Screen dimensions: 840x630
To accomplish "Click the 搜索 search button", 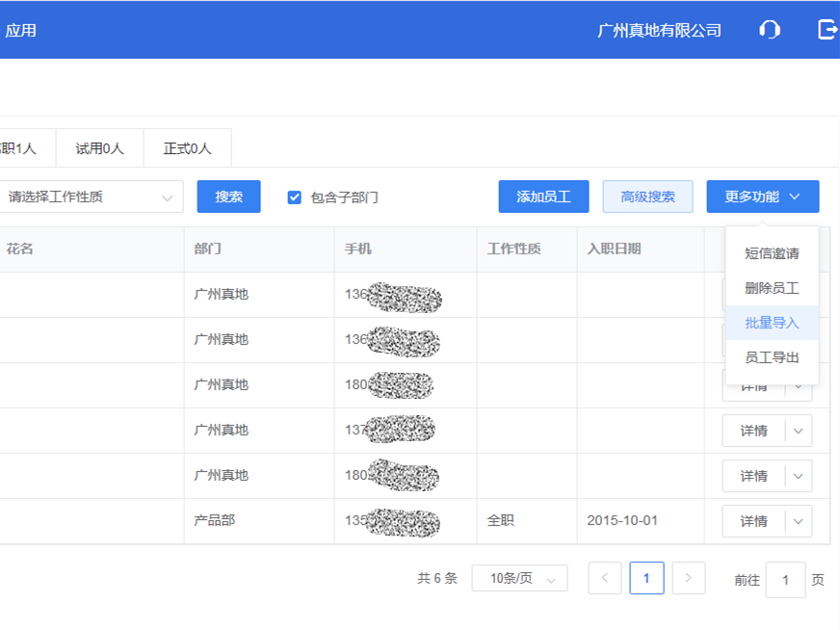I will point(228,197).
